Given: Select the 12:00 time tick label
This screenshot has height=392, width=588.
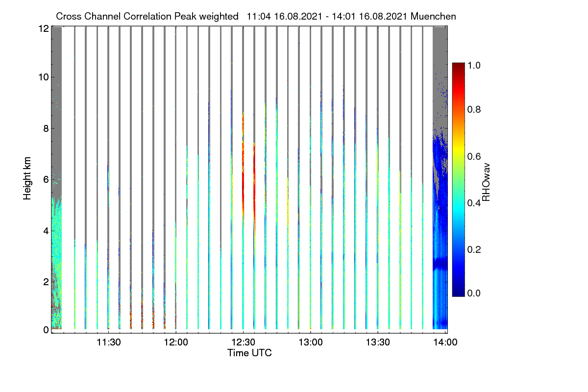Looking at the screenshot, I should click(x=175, y=342).
